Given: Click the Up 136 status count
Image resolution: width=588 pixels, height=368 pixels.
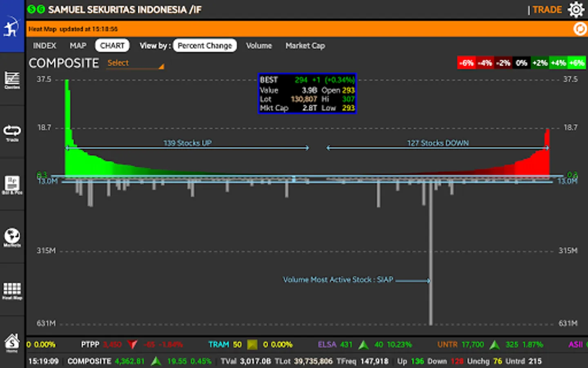Looking at the screenshot, I should pyautogui.click(x=410, y=361).
